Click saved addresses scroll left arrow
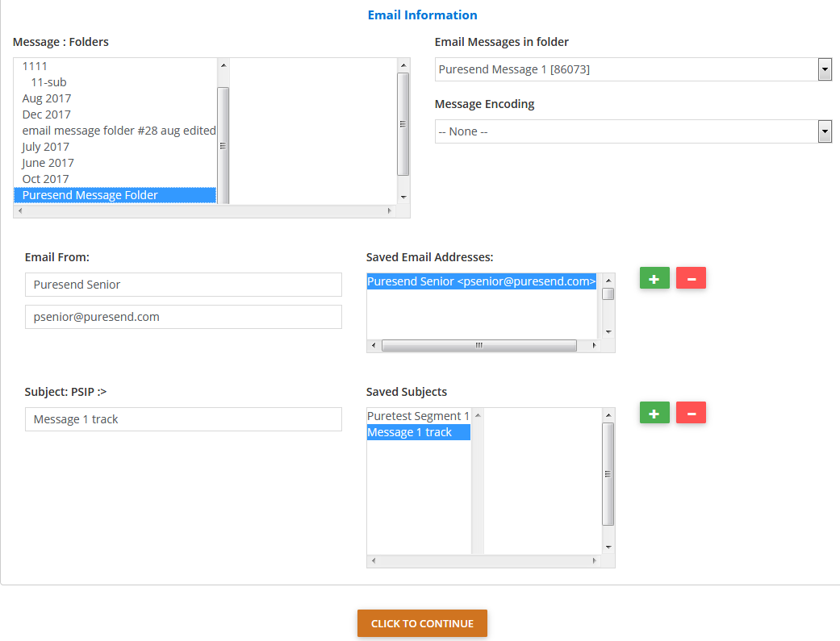 374,345
